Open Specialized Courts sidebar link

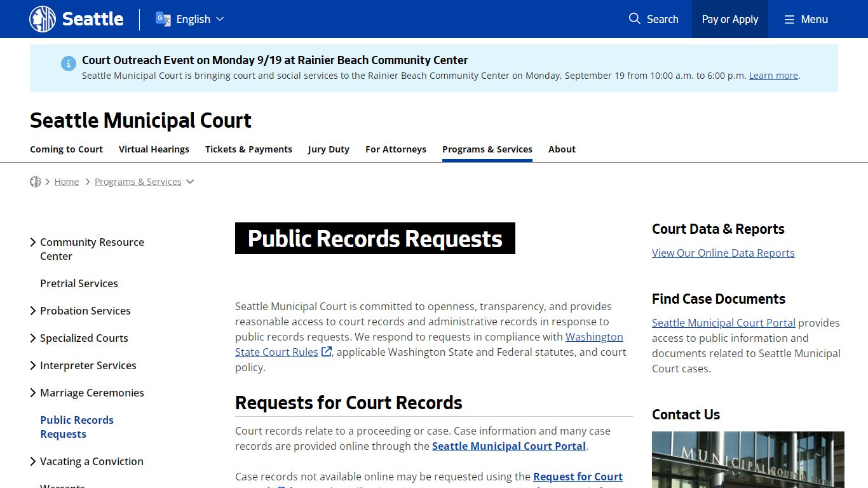click(x=84, y=338)
